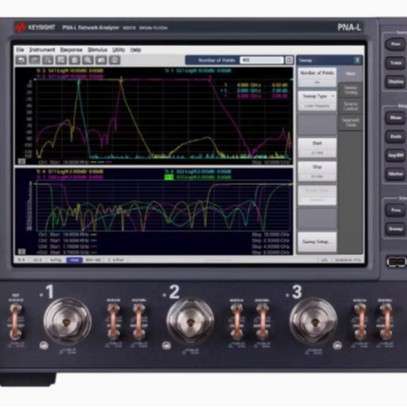Expand the Sweep Type dropdown softkey
The image size is (407, 407).
coord(317,101)
